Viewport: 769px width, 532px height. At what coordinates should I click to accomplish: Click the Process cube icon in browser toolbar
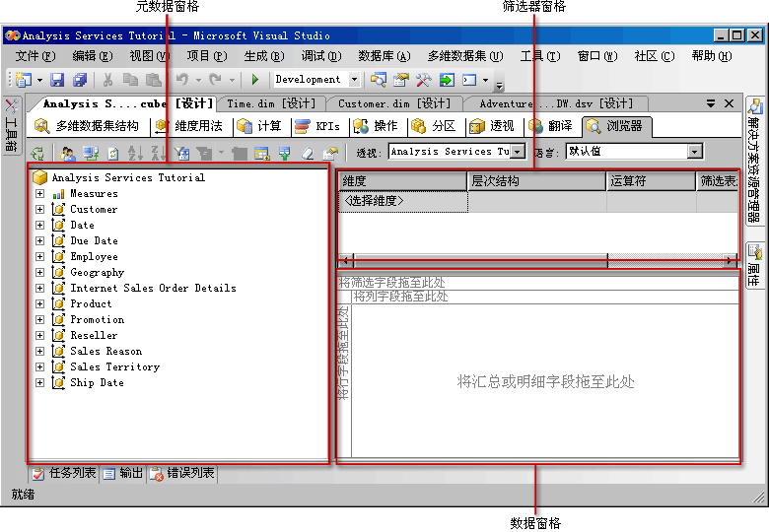click(37, 154)
